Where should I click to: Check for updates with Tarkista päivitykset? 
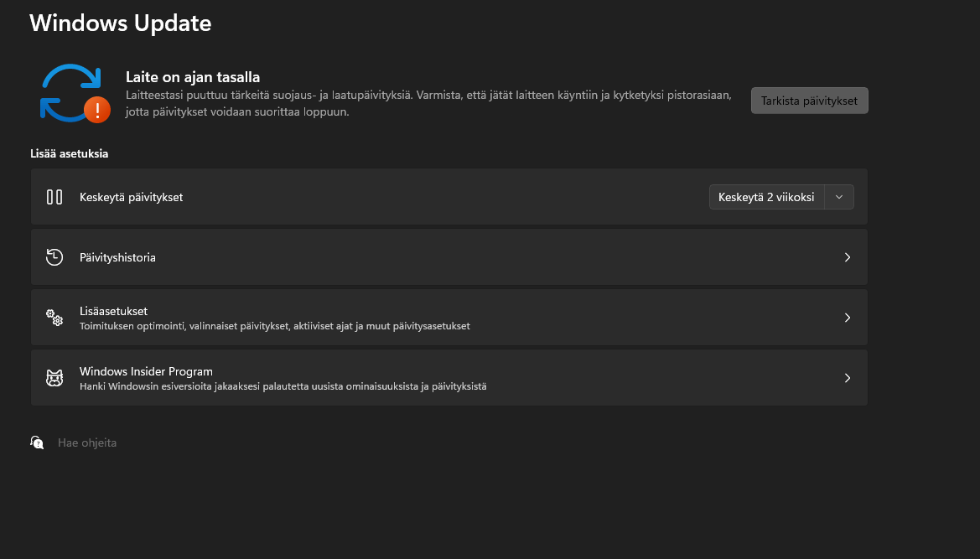click(x=809, y=101)
